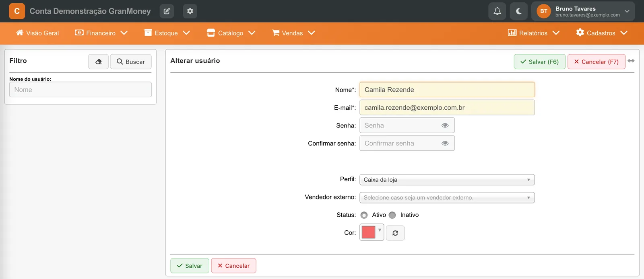Show password in Confirmar senha field
The width and height of the screenshot is (644, 279).
tap(445, 143)
